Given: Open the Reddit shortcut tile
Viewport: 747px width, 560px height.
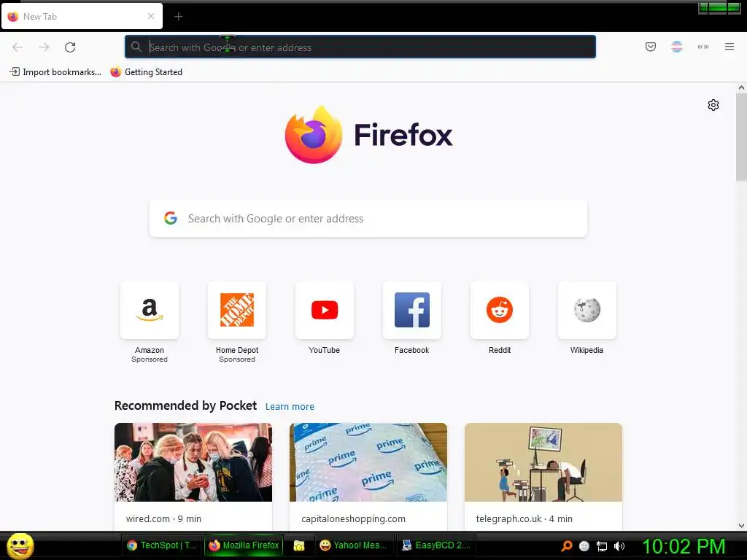Looking at the screenshot, I should click(499, 310).
